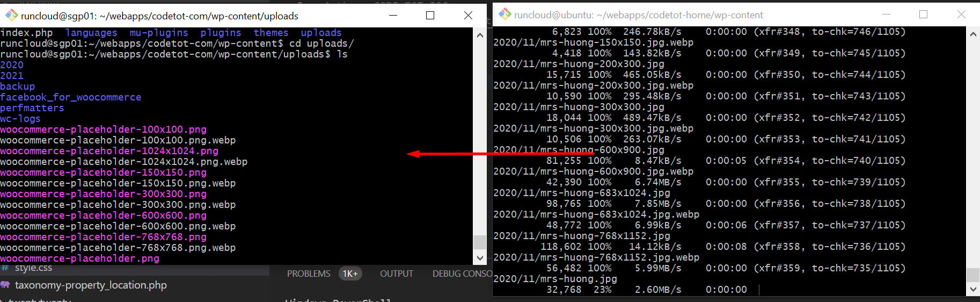Click woocommerce-placeholder.png file name

(79, 258)
